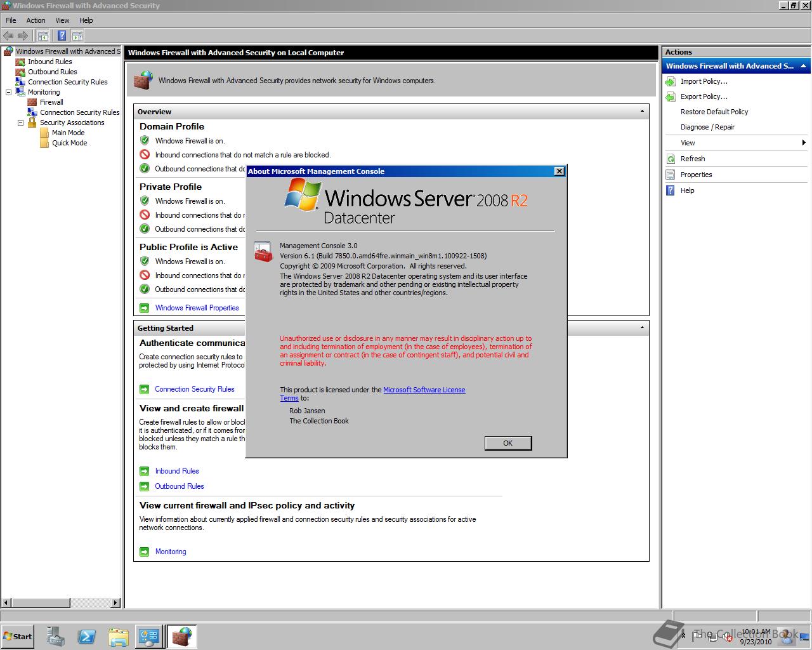Click the scroll left arrow under tree
The width and height of the screenshot is (812, 650).
click(7, 602)
